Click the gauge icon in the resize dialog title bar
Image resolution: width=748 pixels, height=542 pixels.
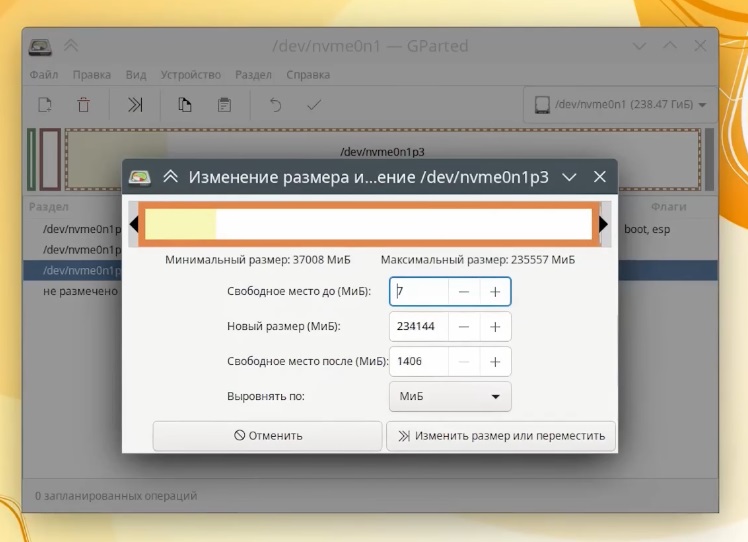[x=139, y=177]
